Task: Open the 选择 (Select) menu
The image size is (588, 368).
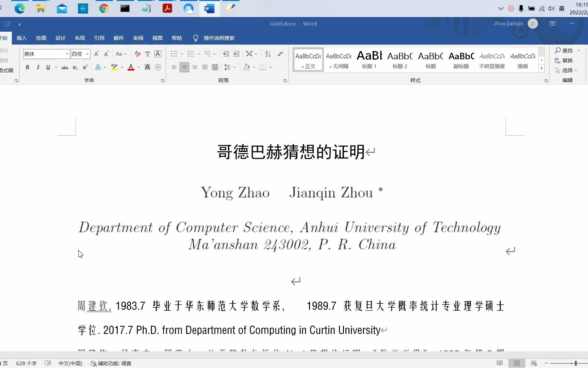Action: coord(566,70)
